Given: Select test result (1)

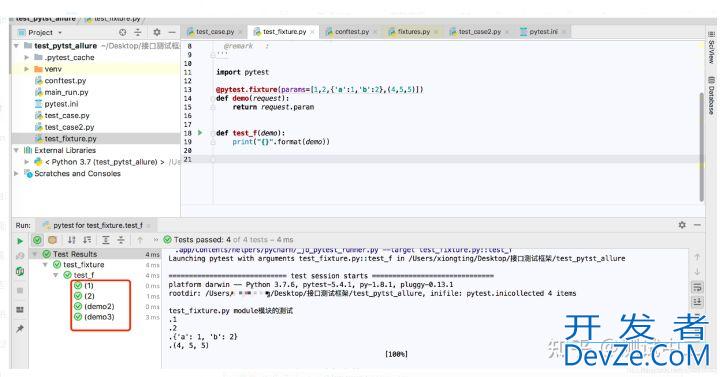Looking at the screenshot, I should click(84, 286).
